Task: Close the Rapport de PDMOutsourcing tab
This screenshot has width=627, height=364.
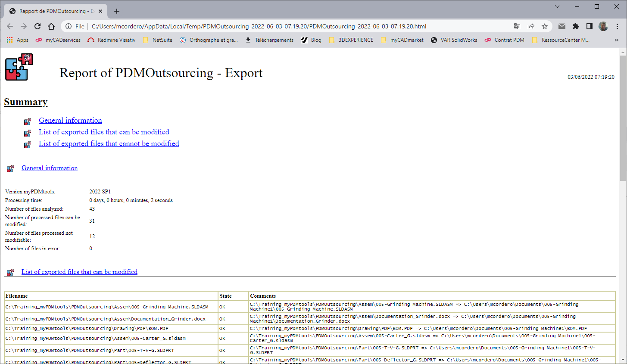Action: (100, 11)
